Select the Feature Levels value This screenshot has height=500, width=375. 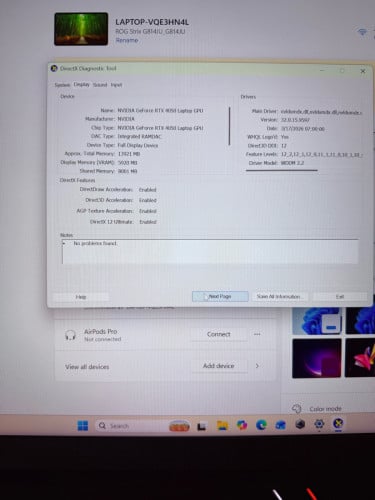click(322, 154)
